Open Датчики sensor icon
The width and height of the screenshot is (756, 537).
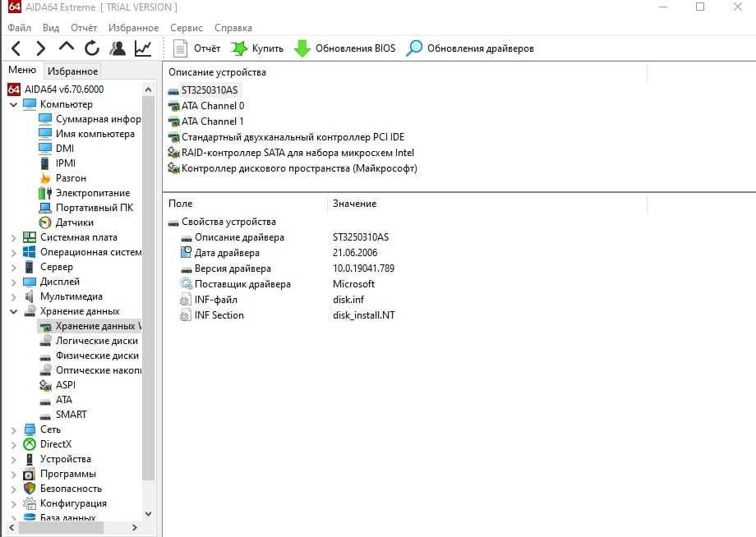point(45,223)
